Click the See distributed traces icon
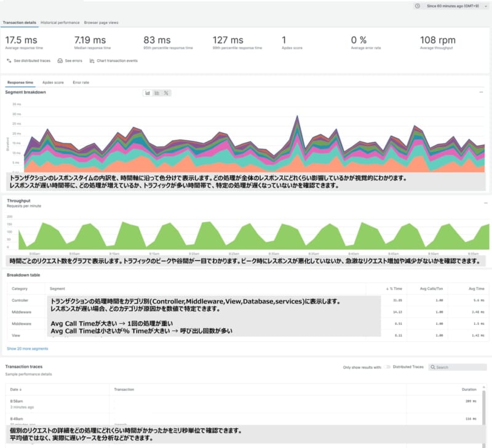Image resolution: width=492 pixels, height=448 pixels. coord(9,61)
